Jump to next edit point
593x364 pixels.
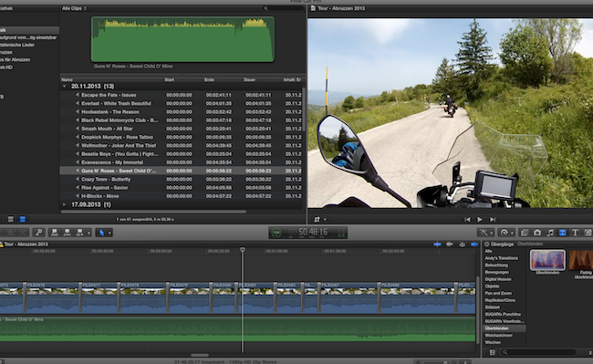pos(493,219)
